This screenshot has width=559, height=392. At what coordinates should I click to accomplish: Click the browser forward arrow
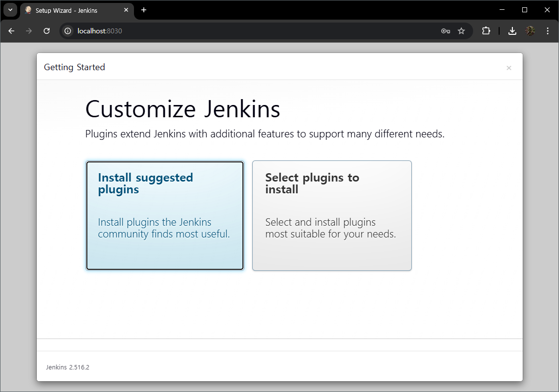click(29, 31)
